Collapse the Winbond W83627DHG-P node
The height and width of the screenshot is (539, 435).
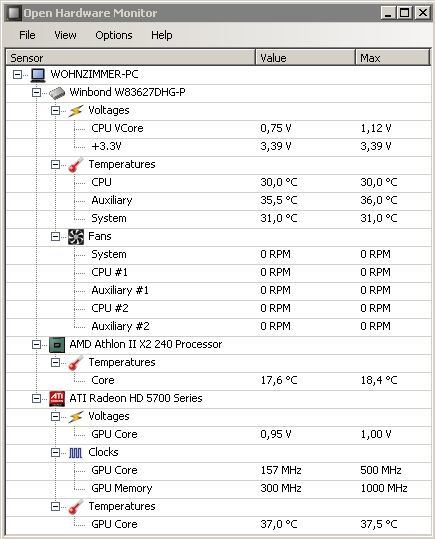[36, 92]
